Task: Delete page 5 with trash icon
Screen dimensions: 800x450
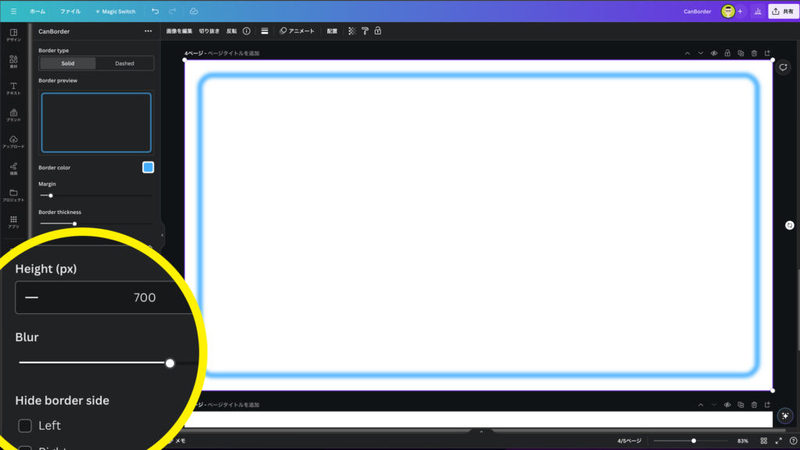Action: 754,405
